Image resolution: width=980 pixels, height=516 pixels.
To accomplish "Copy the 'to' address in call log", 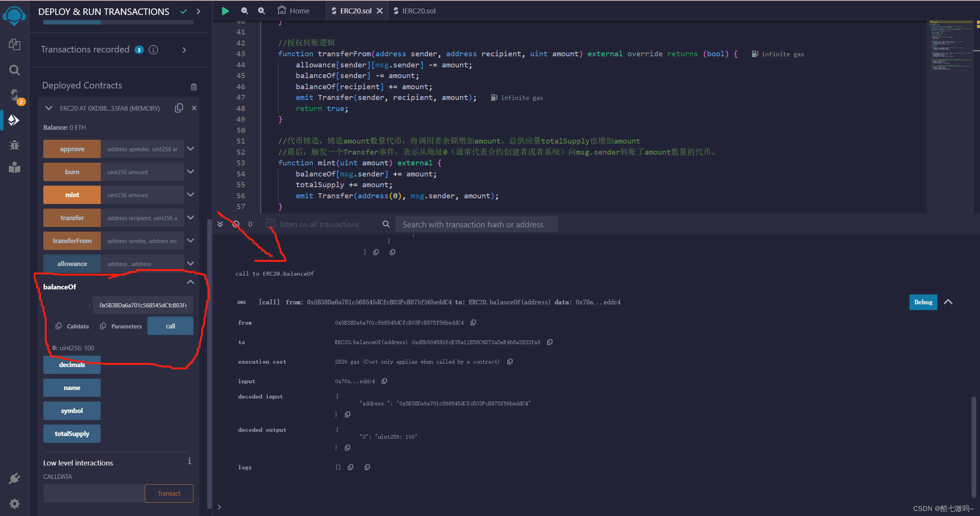I will pyautogui.click(x=550, y=342).
